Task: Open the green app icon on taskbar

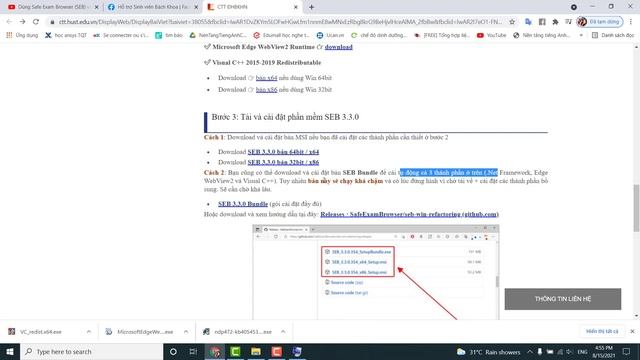Action: 236,351
